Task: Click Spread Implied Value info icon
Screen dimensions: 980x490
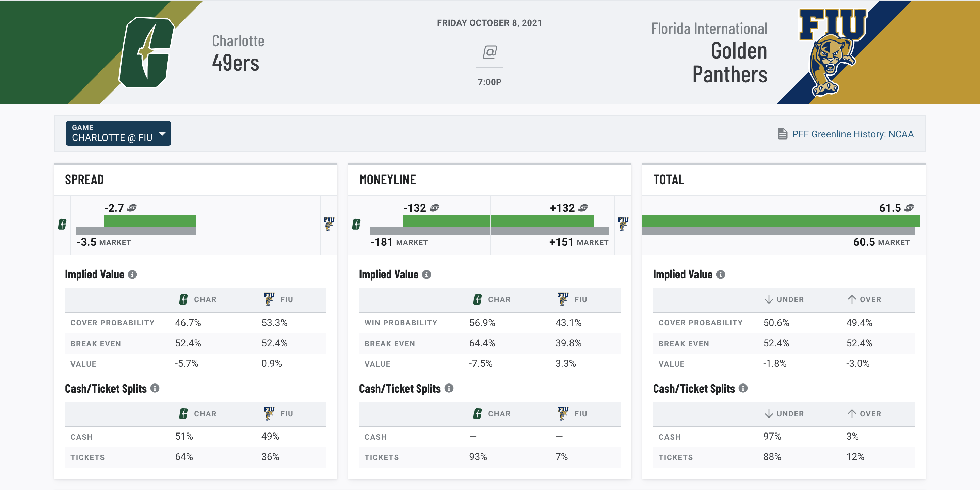Action: pos(132,274)
